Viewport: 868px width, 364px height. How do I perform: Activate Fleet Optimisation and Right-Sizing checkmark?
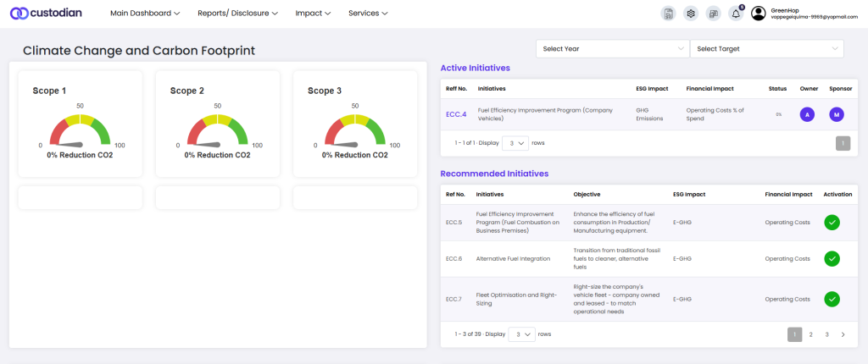832,299
